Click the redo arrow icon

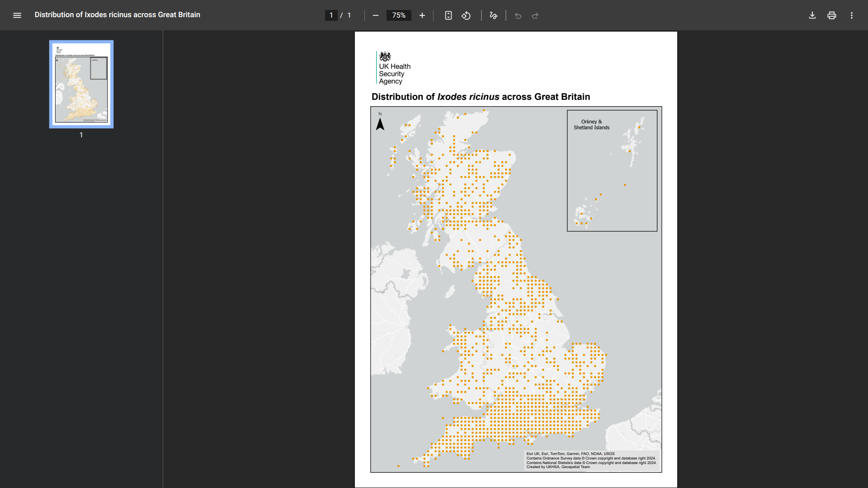click(535, 16)
